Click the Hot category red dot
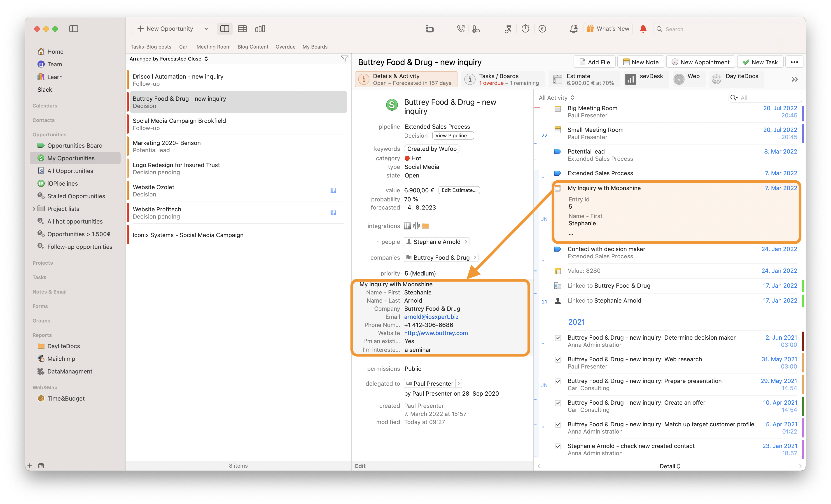 407,158
